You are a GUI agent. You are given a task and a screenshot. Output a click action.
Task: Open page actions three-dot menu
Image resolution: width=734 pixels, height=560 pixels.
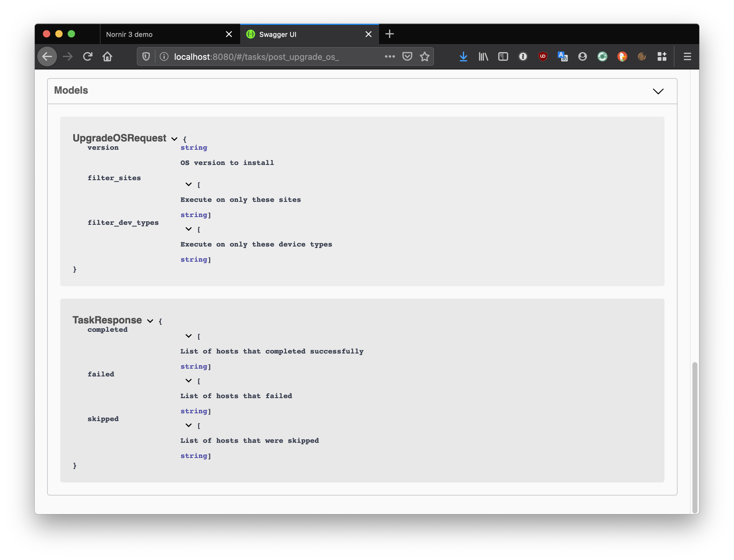(390, 57)
